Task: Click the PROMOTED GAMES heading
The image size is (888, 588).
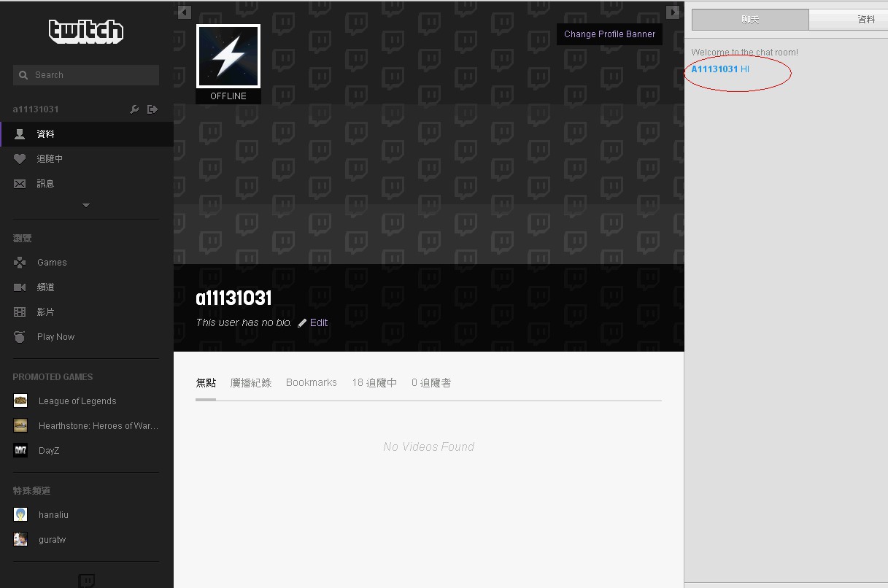Action: pyautogui.click(x=53, y=377)
